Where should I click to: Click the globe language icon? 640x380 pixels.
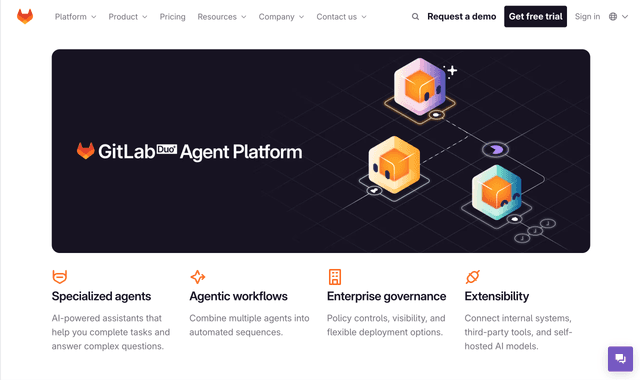pyautogui.click(x=613, y=17)
